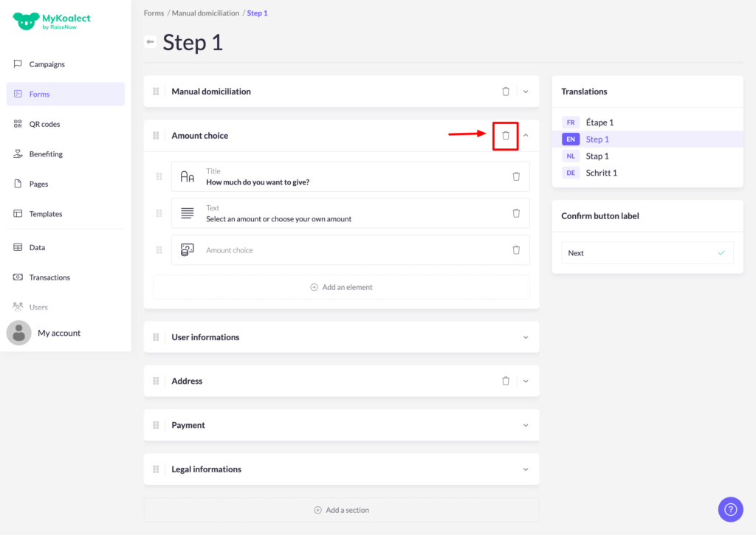Screen dimensions: 756x535
Task: Click the MyKoalect koala logo
Action: click(x=27, y=21)
